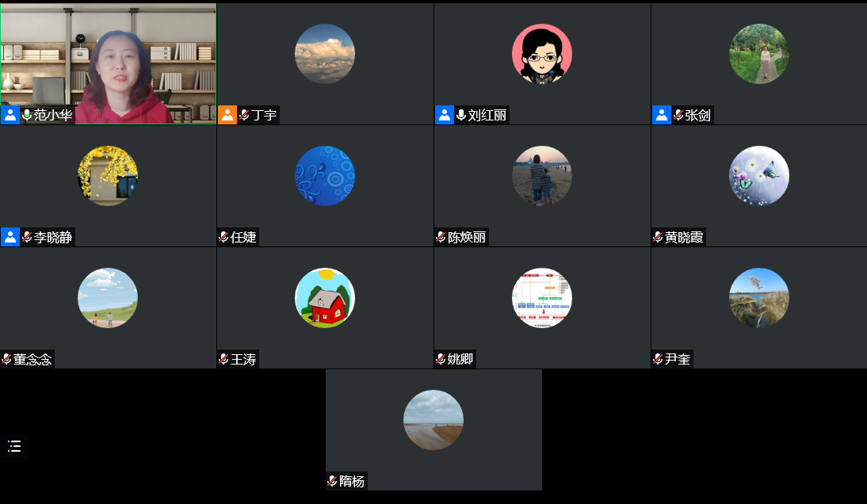Click the blue person icon beside 刘红丽
This screenshot has width=867, height=504.
pos(445,115)
